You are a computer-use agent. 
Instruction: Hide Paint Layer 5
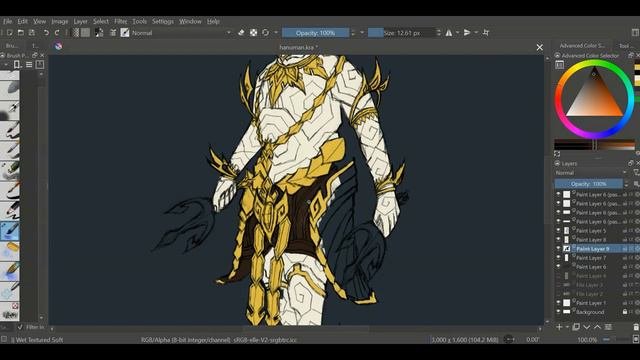558,231
